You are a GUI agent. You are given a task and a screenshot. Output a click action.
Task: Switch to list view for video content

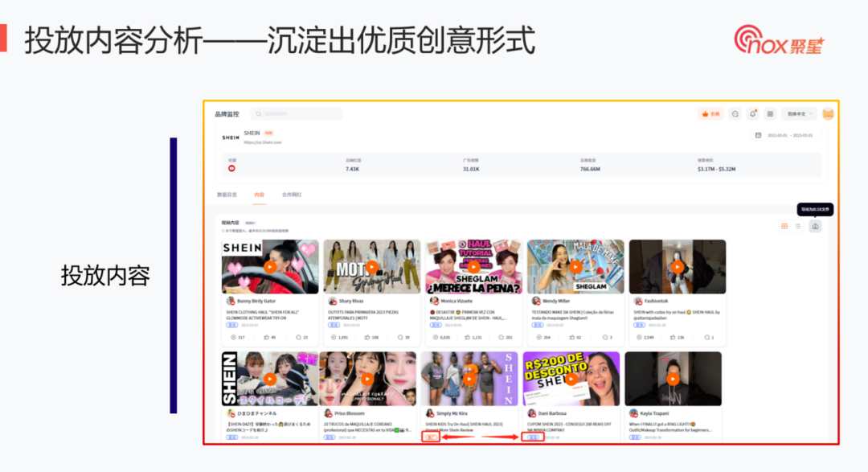(x=799, y=227)
